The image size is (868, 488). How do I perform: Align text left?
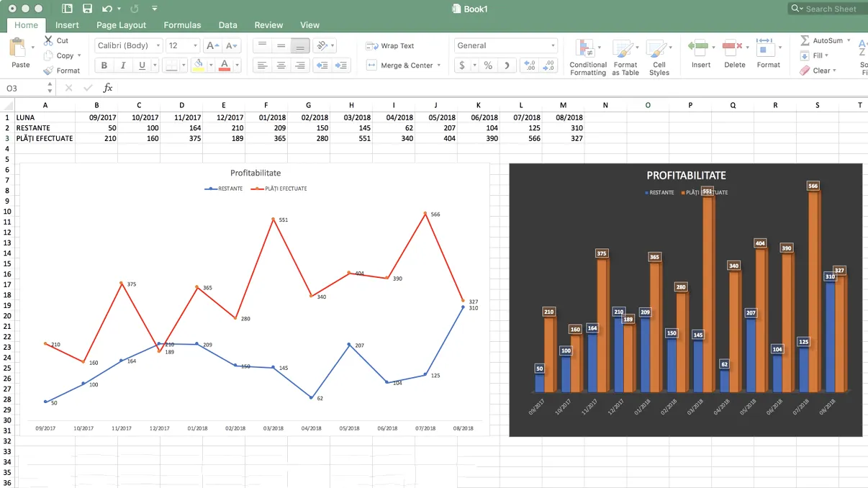point(262,65)
